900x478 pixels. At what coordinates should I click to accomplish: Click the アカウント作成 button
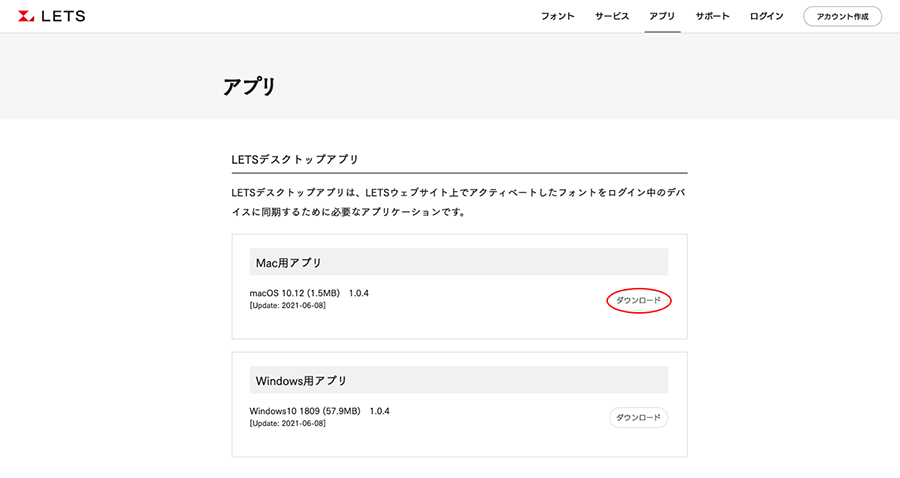842,17
